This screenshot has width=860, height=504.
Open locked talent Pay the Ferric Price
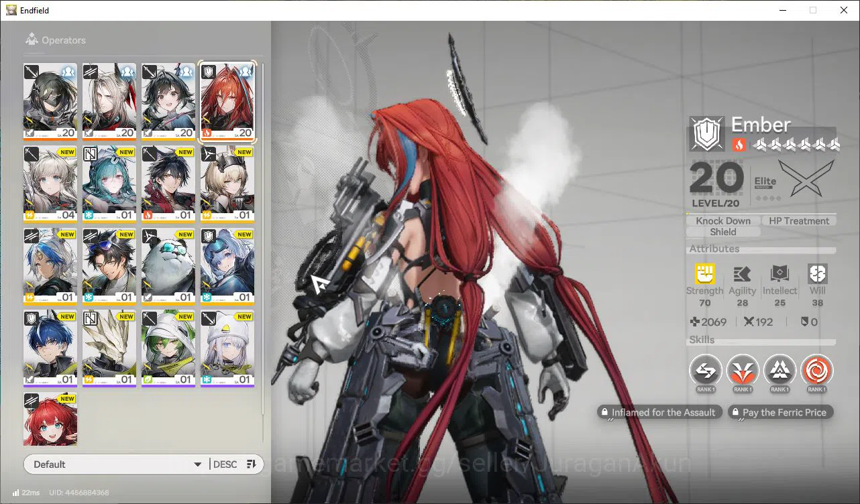coord(780,412)
